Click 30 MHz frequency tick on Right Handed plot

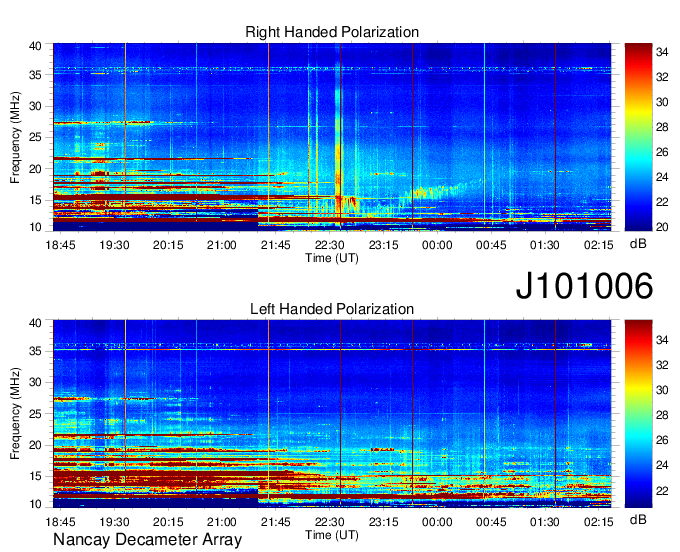click(x=35, y=106)
